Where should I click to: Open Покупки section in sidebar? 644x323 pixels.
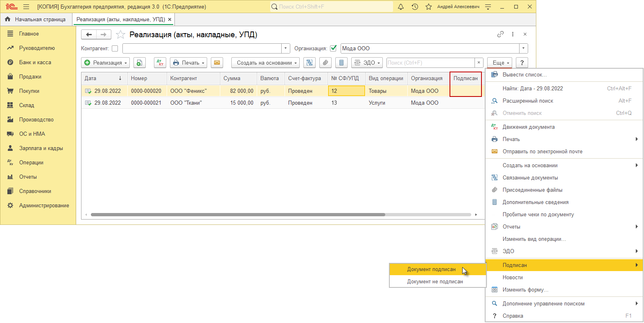point(29,91)
